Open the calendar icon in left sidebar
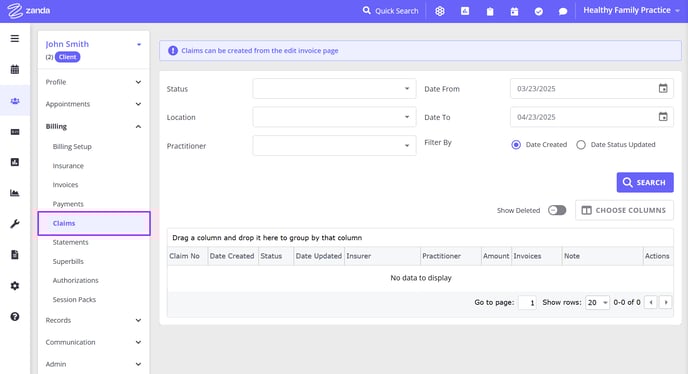The image size is (688, 374). pos(14,69)
